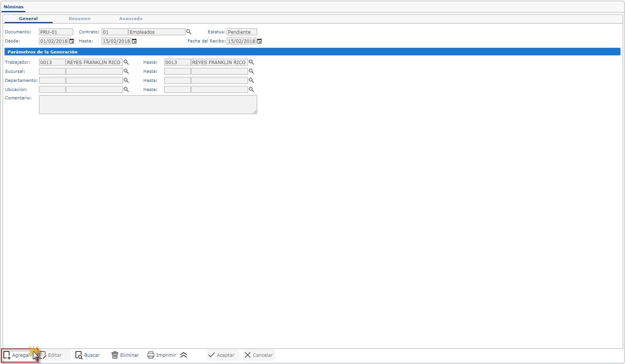The image size is (625, 364).
Task: Click the Buscar button
Action: tap(88, 355)
